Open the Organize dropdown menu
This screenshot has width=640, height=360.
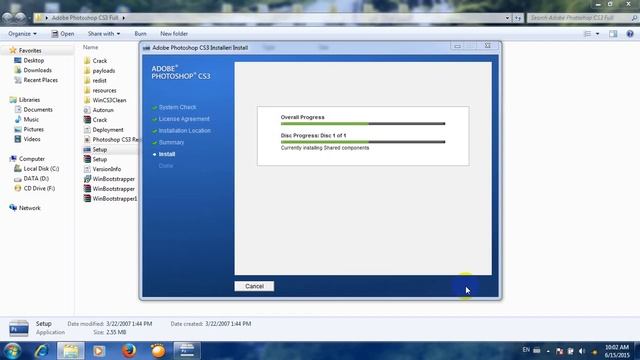point(22,34)
